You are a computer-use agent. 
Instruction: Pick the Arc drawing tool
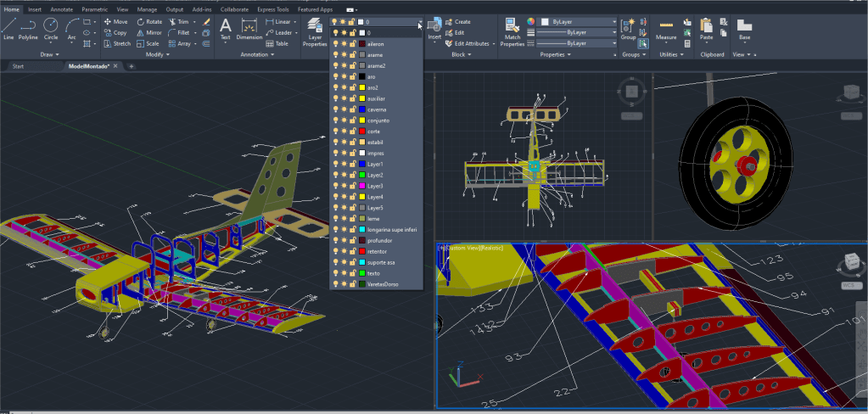72,28
